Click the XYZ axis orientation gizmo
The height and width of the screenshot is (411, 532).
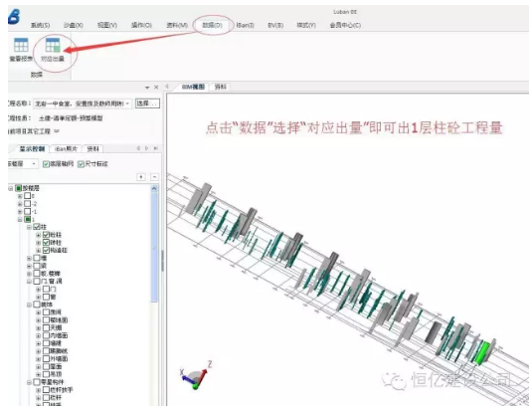[195, 376]
